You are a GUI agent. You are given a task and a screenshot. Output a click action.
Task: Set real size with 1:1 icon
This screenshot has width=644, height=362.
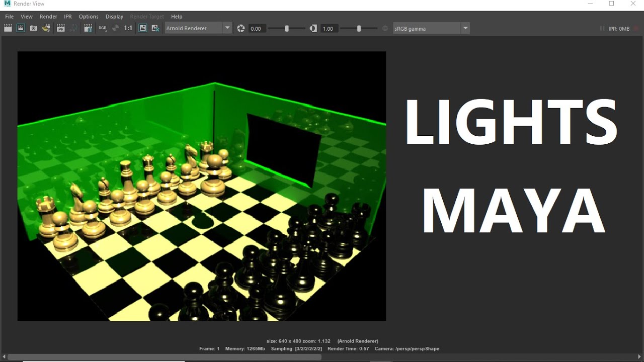click(x=128, y=28)
